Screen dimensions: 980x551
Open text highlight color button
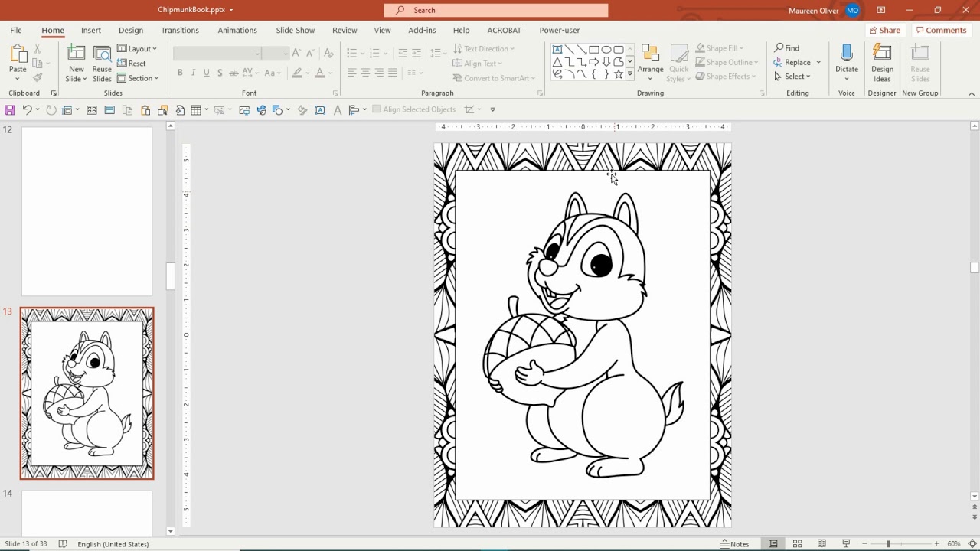[x=297, y=73]
